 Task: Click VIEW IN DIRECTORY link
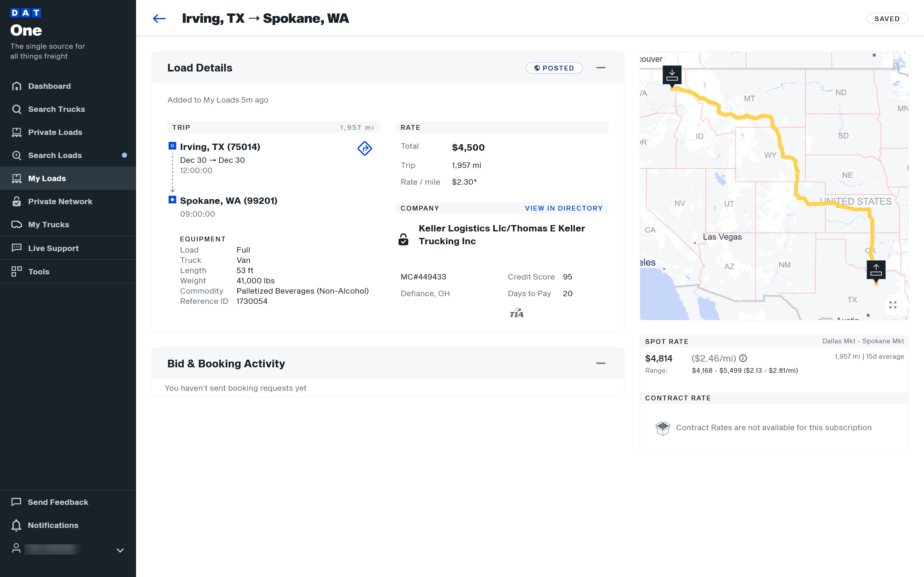click(x=564, y=208)
